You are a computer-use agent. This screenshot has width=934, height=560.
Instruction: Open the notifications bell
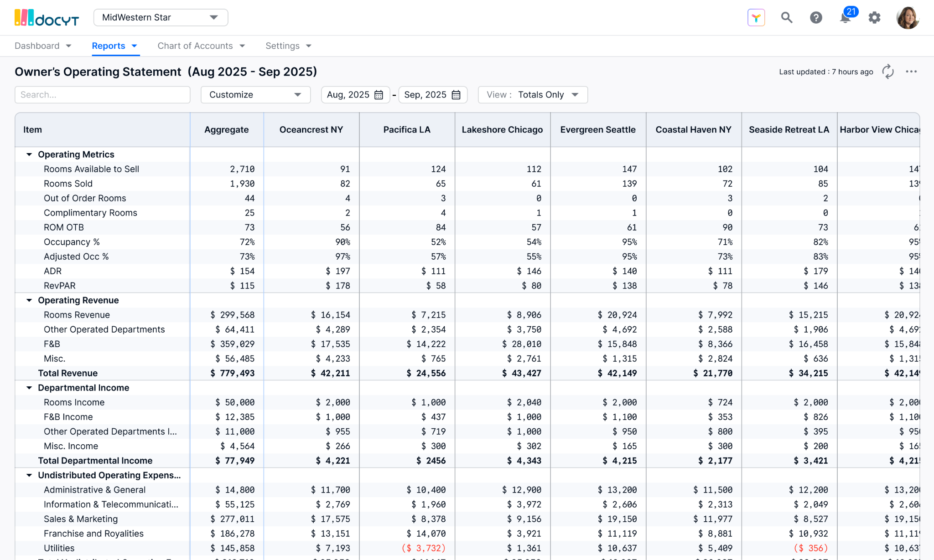845,18
